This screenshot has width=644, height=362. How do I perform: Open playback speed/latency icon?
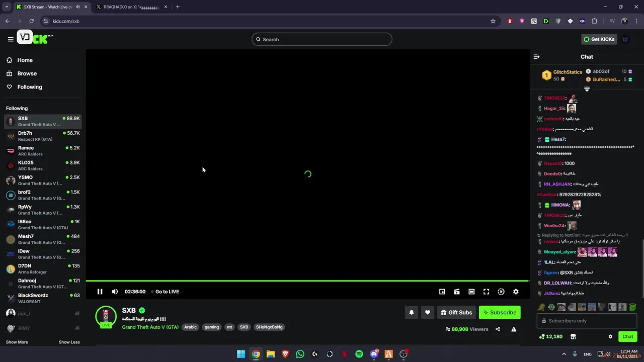[501, 292]
